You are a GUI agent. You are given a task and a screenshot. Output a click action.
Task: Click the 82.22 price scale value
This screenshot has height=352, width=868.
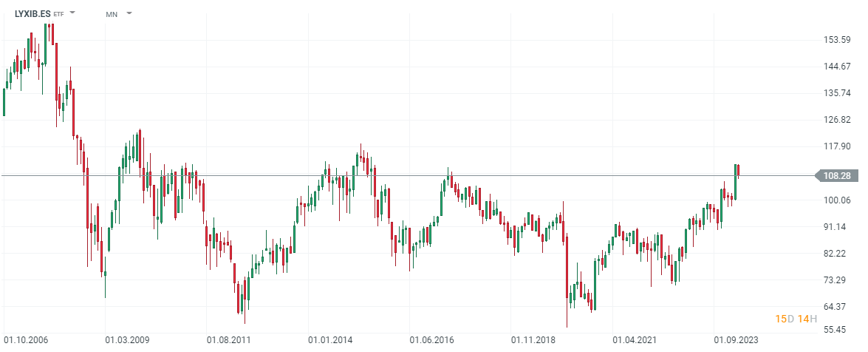[x=838, y=253]
